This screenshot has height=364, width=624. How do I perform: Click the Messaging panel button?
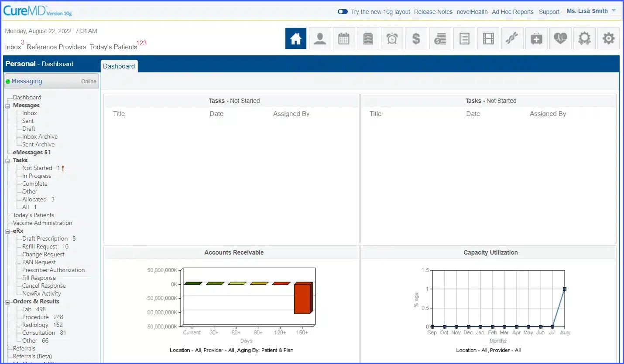point(52,81)
